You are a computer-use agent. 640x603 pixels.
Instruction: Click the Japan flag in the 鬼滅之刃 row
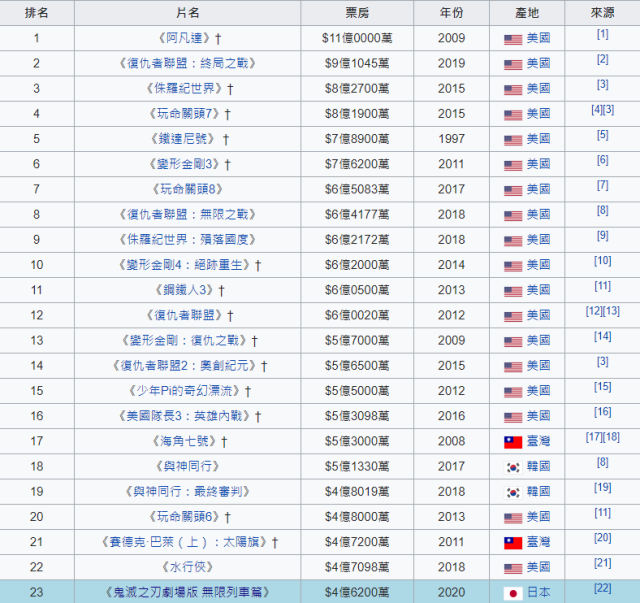(513, 592)
